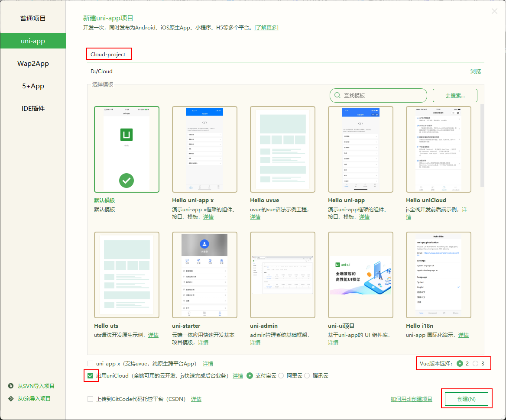Open 详情 link for Hello uts
The height and width of the screenshot is (420, 506).
click(x=153, y=335)
